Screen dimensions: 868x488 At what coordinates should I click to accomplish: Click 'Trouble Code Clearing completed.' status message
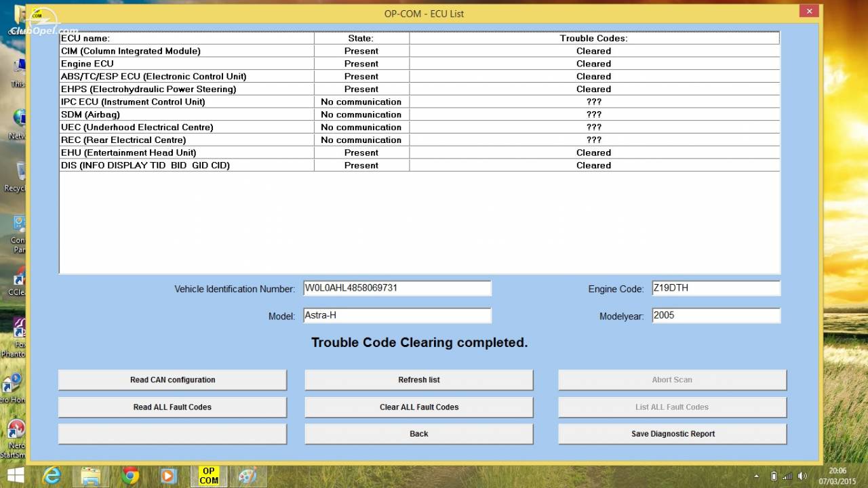click(419, 342)
